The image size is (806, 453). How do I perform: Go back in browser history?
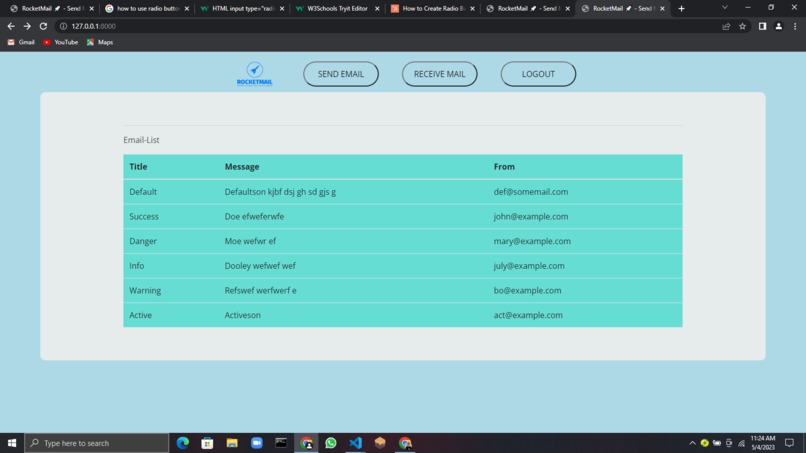[x=11, y=26]
